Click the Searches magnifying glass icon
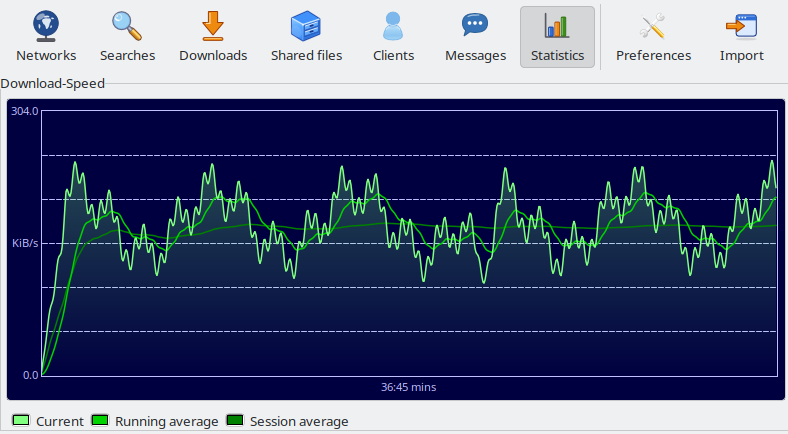788x434 pixels. (127, 26)
